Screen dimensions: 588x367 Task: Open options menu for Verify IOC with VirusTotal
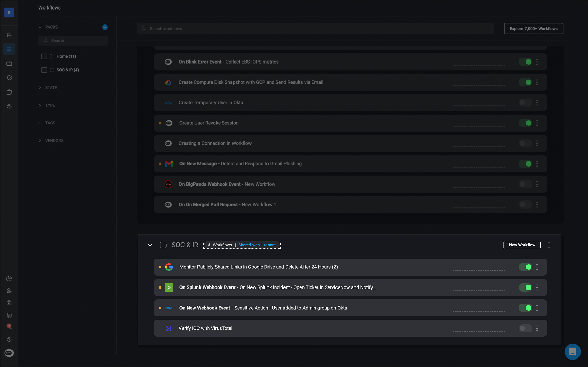click(537, 328)
